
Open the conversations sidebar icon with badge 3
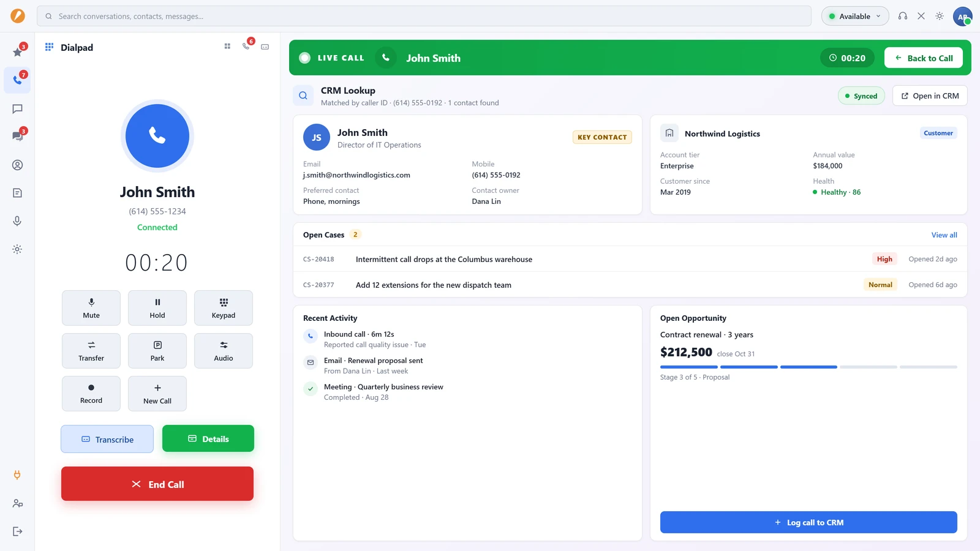(x=17, y=137)
